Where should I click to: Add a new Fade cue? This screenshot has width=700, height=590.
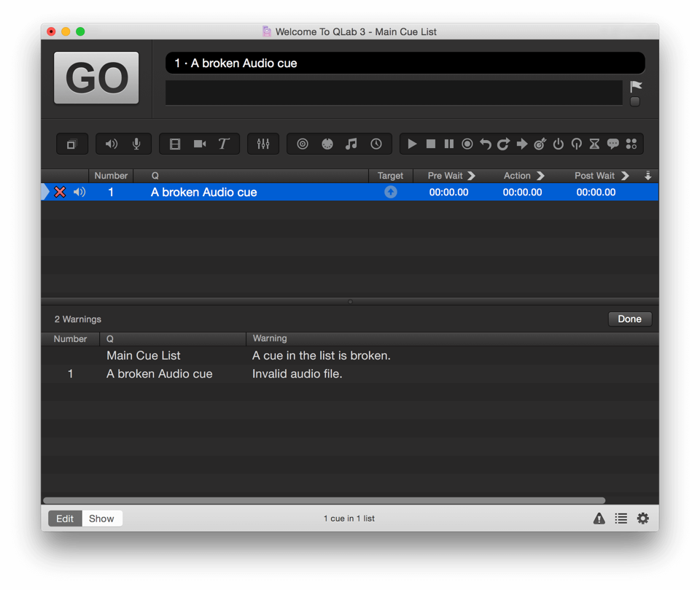point(263,144)
